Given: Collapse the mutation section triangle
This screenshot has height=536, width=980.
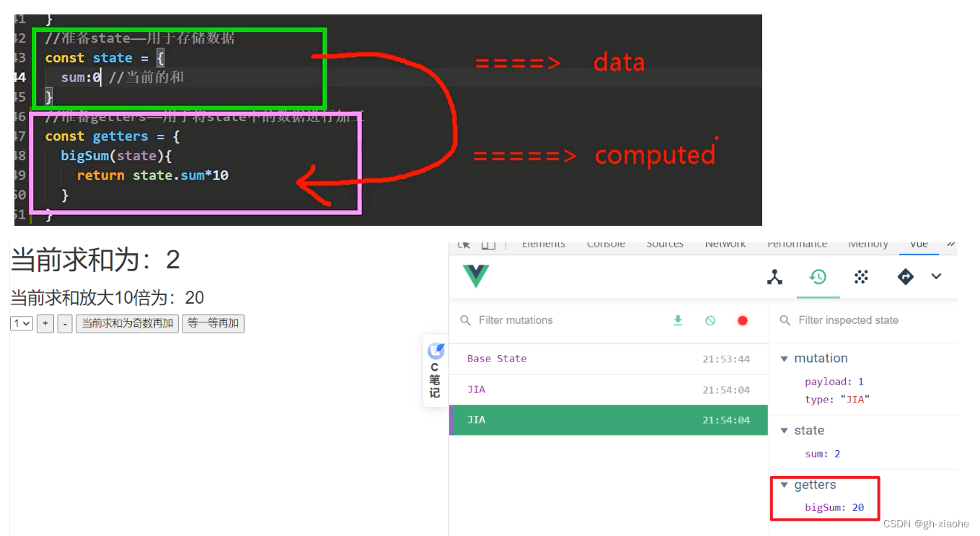Looking at the screenshot, I should click(x=785, y=359).
